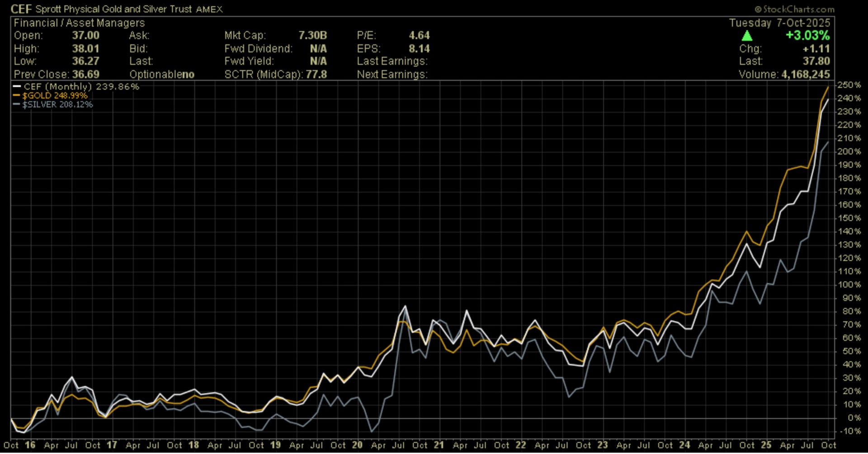The height and width of the screenshot is (454, 868).
Task: Click the white CEF legend line marker
Action: pyautogui.click(x=17, y=87)
